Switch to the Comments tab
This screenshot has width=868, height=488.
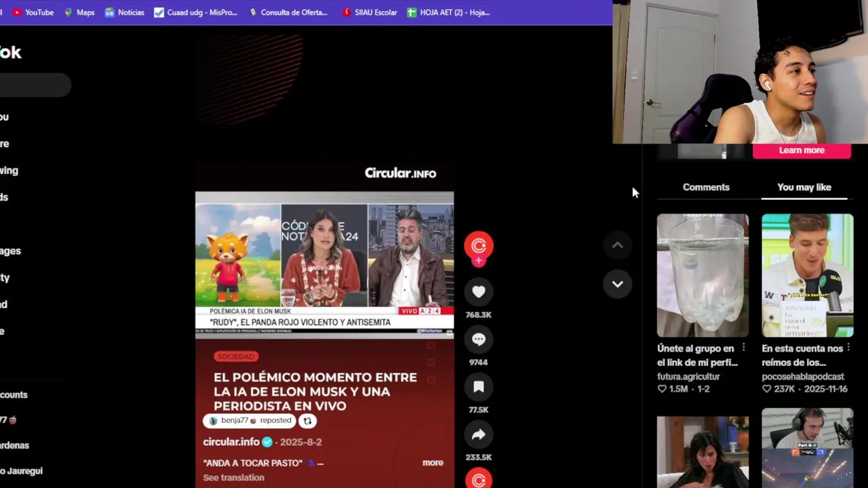706,187
